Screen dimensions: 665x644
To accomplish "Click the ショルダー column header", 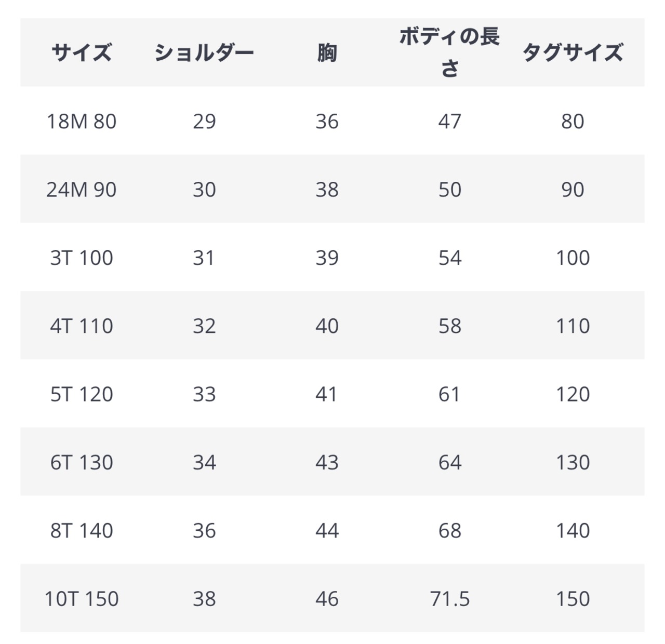I will click(x=204, y=52).
